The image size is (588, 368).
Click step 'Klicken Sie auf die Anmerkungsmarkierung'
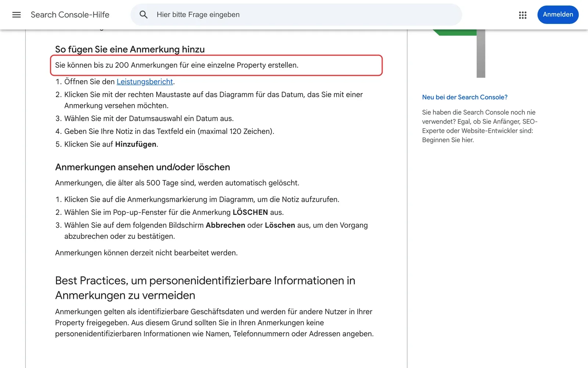[x=202, y=199]
